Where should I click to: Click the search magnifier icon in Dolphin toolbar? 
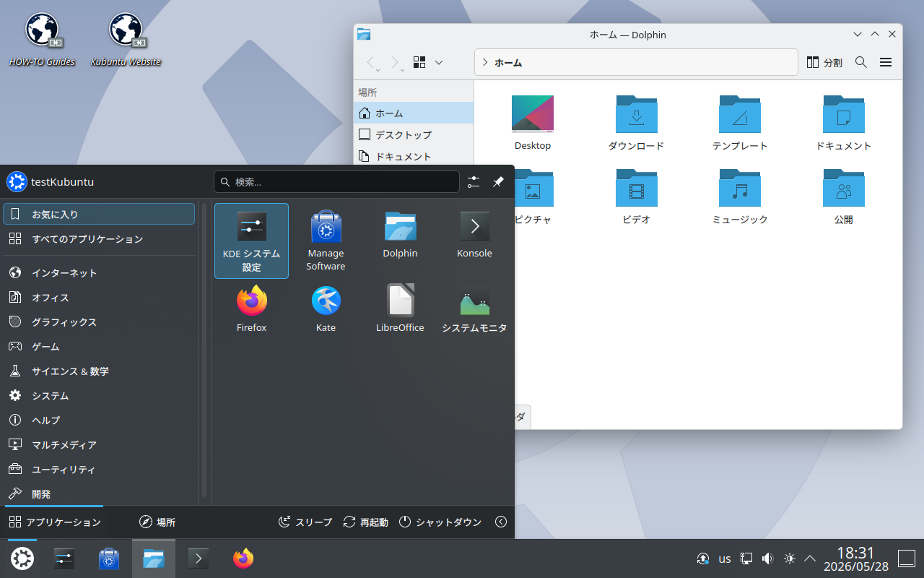click(860, 62)
